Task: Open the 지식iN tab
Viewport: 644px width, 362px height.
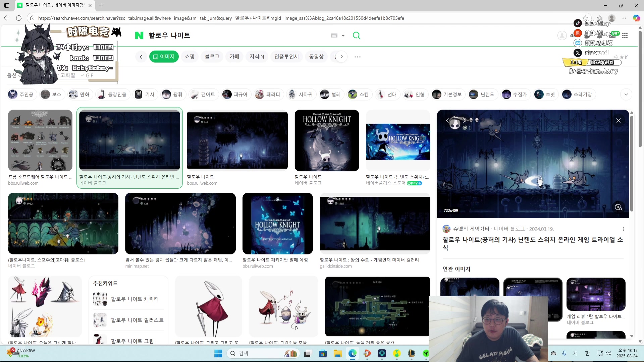Action: point(257,57)
